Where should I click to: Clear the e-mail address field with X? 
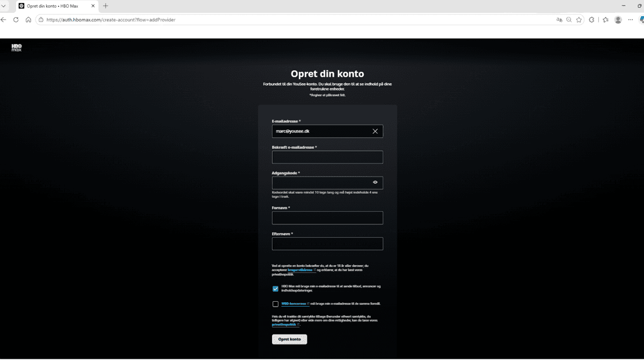point(375,131)
